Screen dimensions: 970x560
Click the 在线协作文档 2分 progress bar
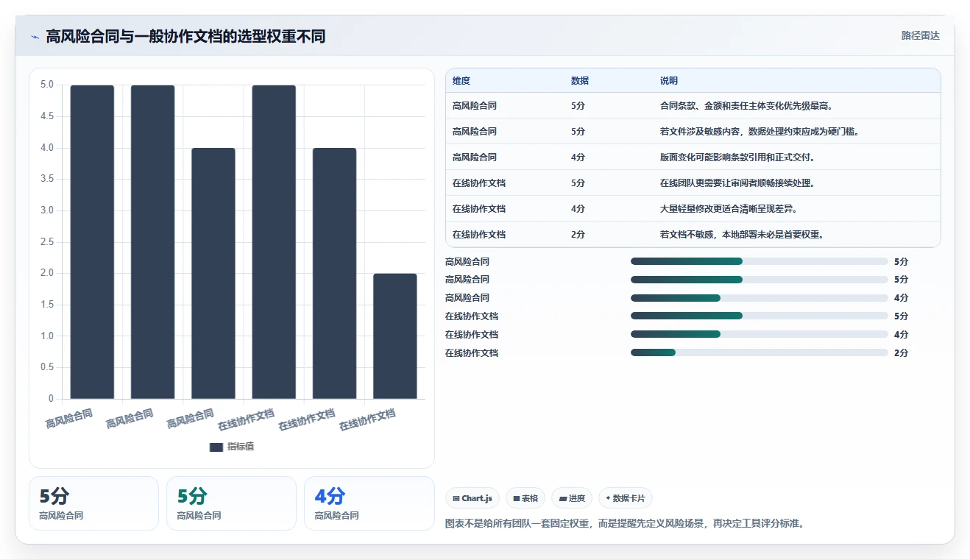pos(760,353)
